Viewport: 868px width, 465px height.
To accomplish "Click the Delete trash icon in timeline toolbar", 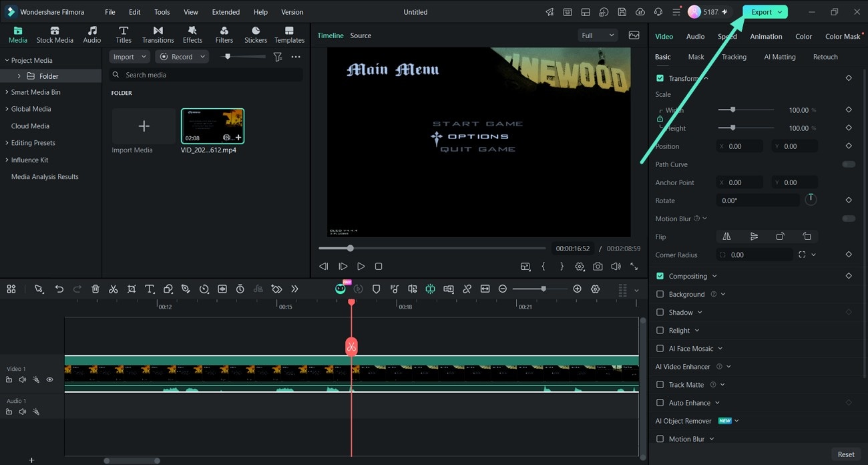I will 95,289.
